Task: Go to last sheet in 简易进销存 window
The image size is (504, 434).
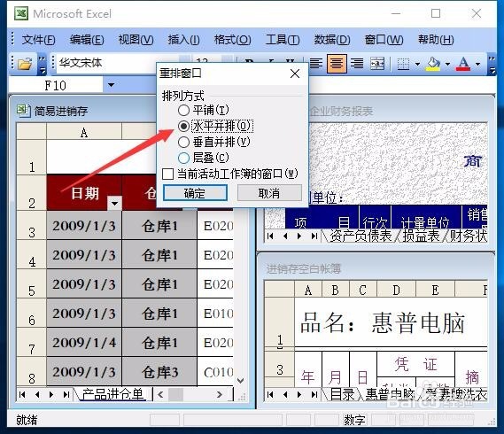Action: point(66,394)
